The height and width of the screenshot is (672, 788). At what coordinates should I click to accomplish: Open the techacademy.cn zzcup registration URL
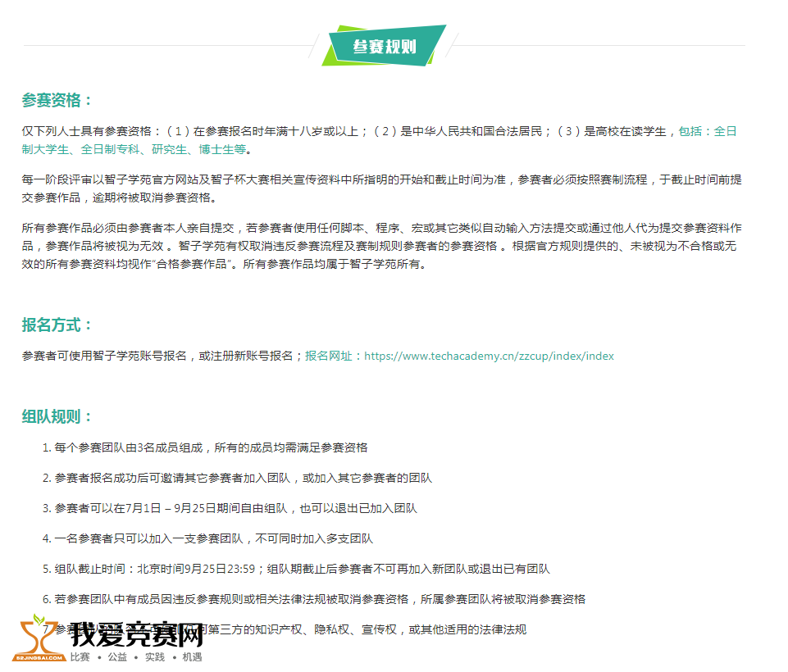tap(489, 356)
